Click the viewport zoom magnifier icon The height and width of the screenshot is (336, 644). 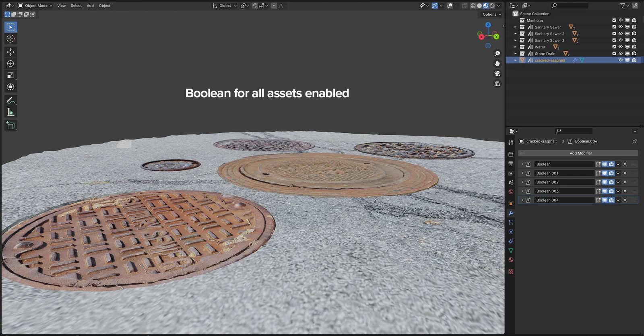(x=497, y=54)
